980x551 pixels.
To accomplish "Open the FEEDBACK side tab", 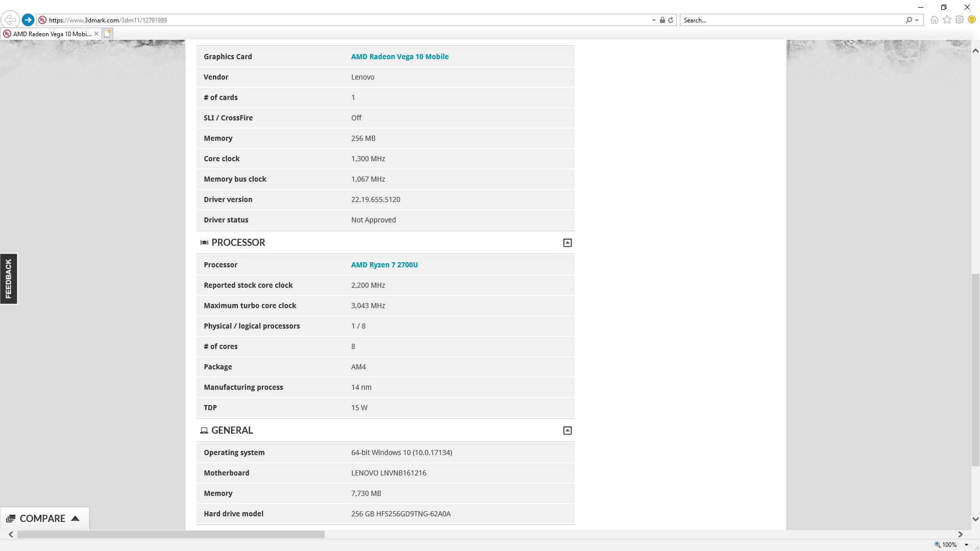I will tap(9, 279).
